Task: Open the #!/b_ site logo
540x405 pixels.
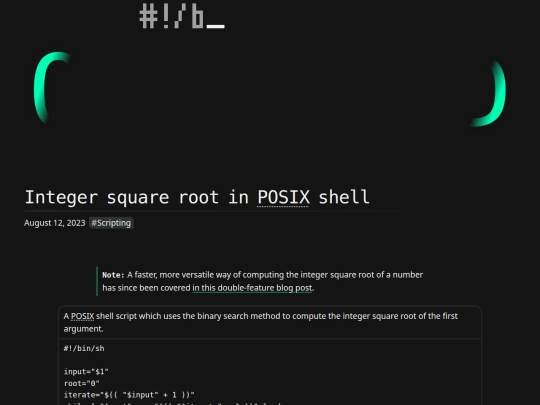Action: (182, 17)
